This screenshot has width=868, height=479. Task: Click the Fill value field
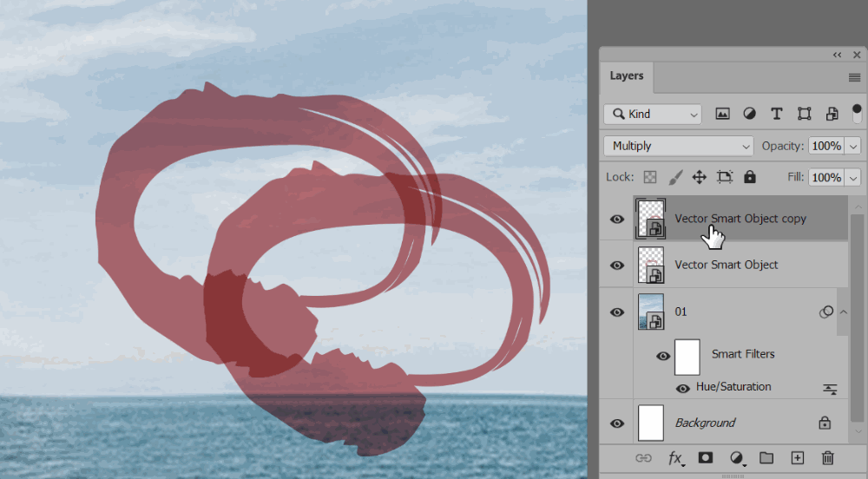(826, 177)
